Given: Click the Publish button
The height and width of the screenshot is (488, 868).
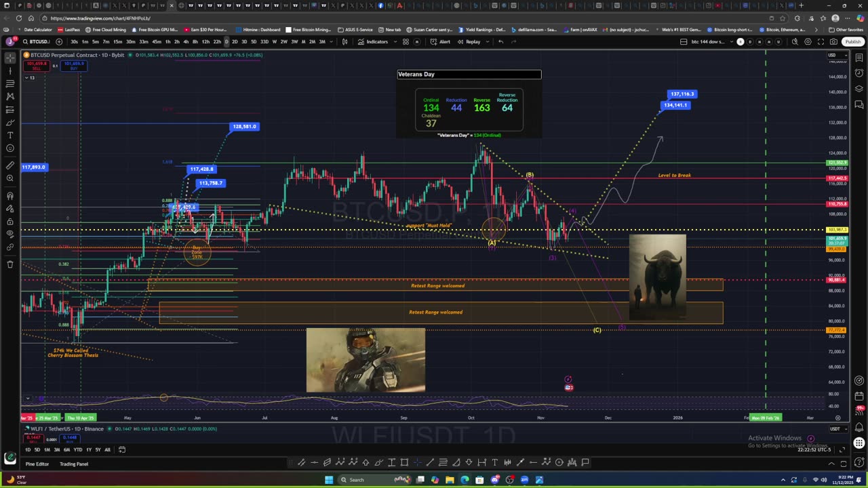Looking at the screenshot, I should (x=852, y=41).
